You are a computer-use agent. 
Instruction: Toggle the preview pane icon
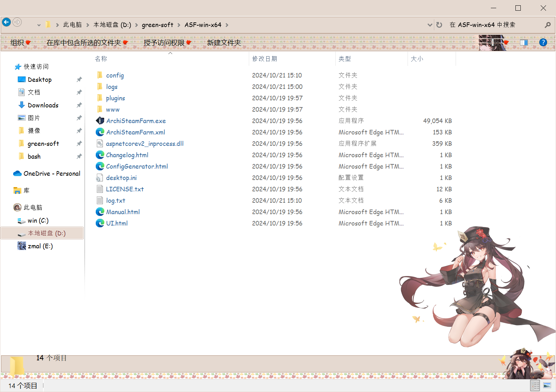[x=524, y=43]
